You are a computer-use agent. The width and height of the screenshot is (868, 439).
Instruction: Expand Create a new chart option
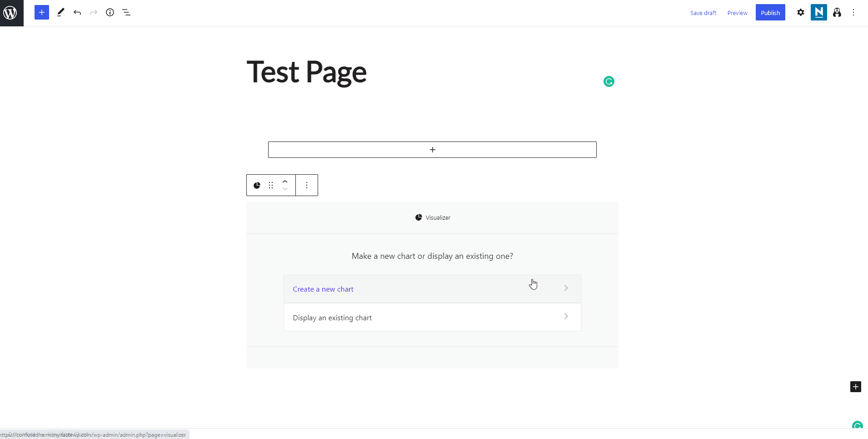(x=432, y=289)
